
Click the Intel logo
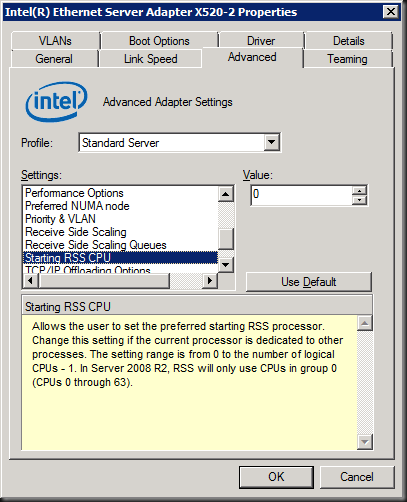coord(57,102)
